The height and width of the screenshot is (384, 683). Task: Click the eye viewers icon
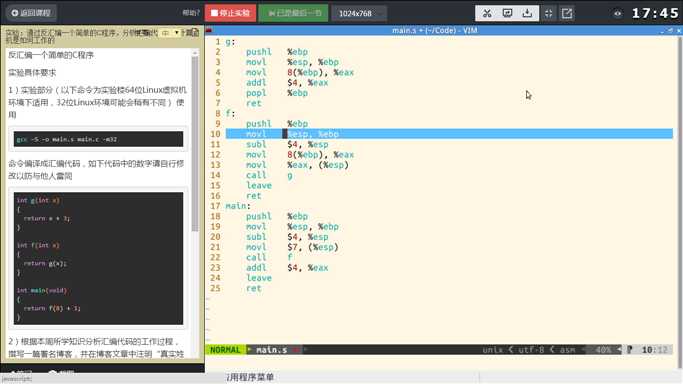click(617, 13)
